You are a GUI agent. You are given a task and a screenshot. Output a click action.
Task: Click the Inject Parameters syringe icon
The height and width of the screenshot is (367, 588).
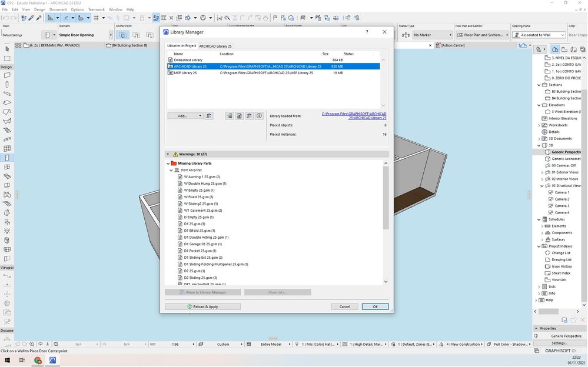[39, 18]
